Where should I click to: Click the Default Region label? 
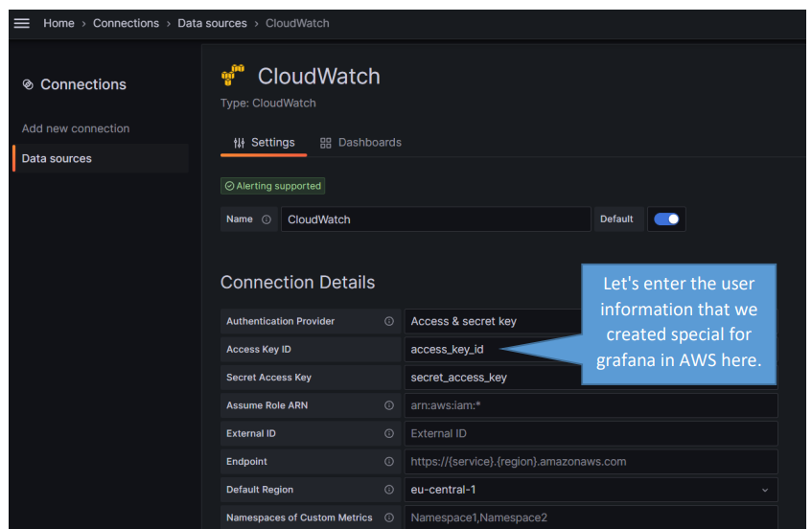260,490
